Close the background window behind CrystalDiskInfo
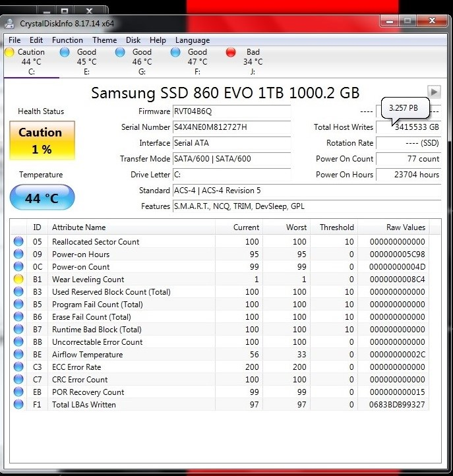Image resolution: width=453 pixels, height=476 pixels. (89, 11)
